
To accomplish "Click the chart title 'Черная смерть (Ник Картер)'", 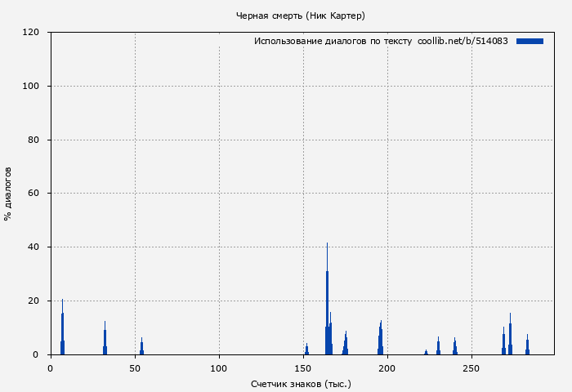I will [300, 16].
